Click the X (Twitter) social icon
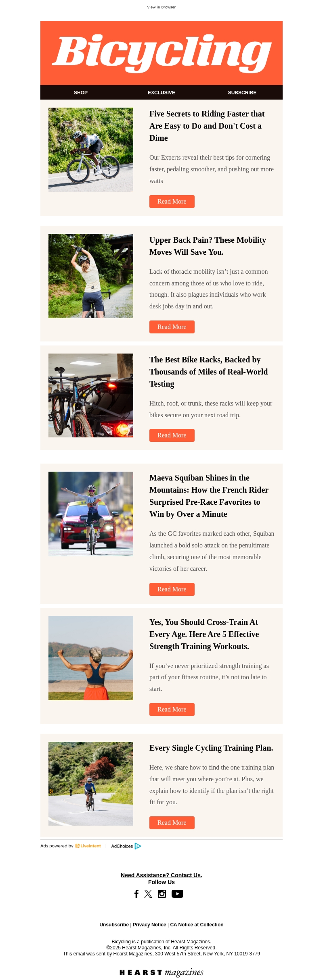Image resolution: width=323 pixels, height=980 pixels. (148, 894)
